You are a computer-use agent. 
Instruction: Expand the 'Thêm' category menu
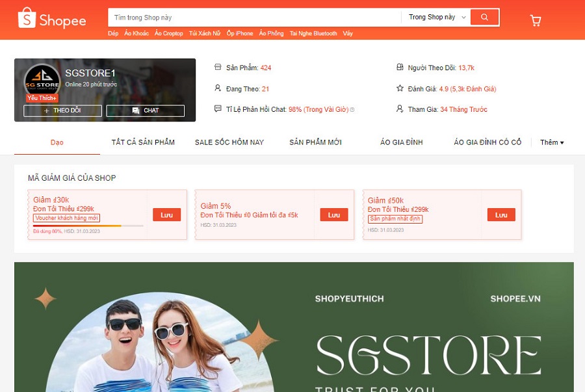coord(552,142)
